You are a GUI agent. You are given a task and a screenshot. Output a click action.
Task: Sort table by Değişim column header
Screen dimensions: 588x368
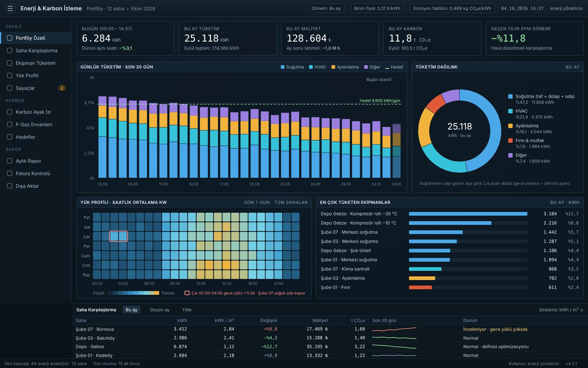pos(269,321)
